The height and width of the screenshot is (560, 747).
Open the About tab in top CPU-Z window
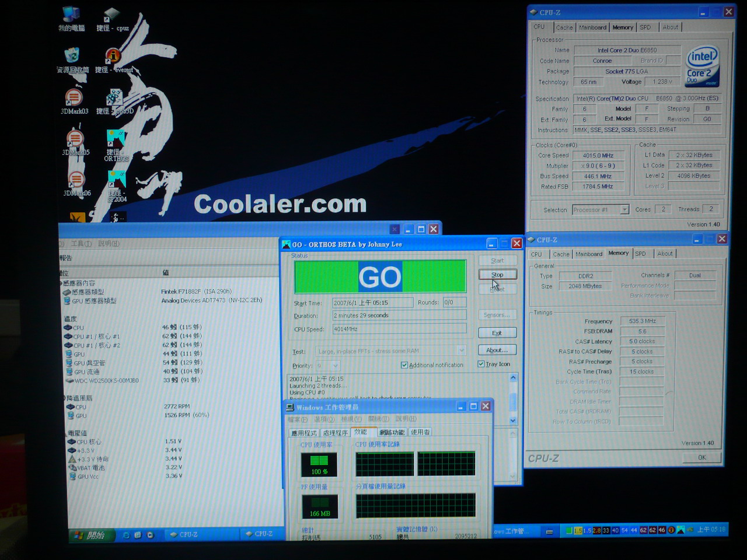[x=671, y=27]
